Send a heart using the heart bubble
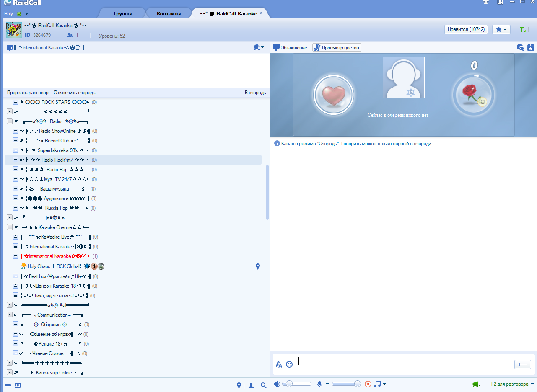The width and height of the screenshot is (537, 392). point(334,95)
